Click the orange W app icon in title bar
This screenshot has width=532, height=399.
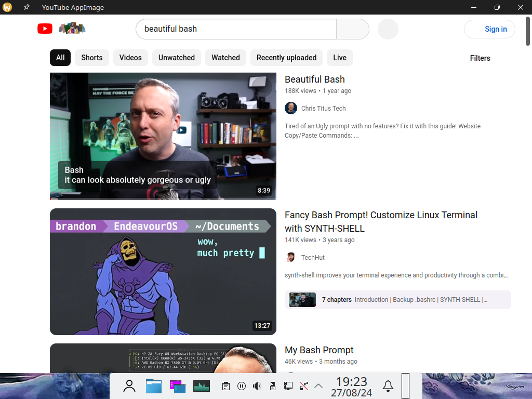tap(7, 7)
